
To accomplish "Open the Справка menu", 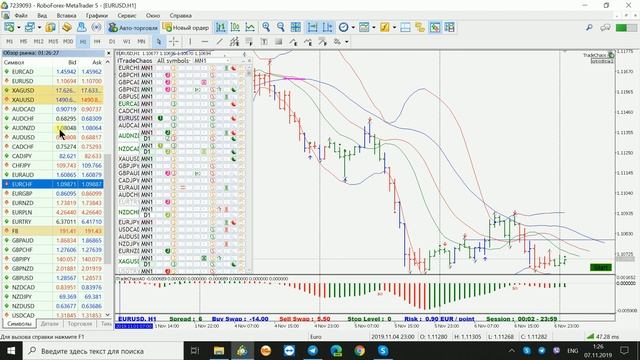I will tap(180, 16).
